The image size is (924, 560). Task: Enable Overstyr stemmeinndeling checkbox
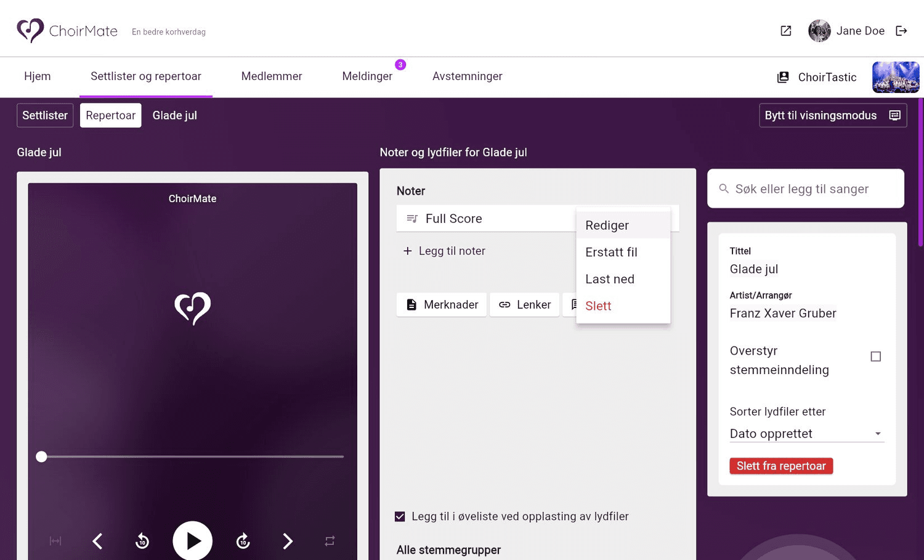coord(876,357)
